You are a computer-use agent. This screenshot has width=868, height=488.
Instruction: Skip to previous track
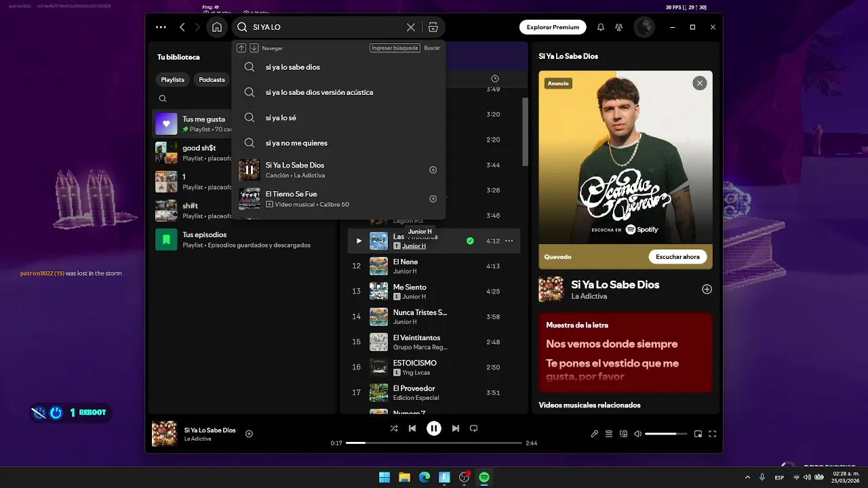pos(412,428)
